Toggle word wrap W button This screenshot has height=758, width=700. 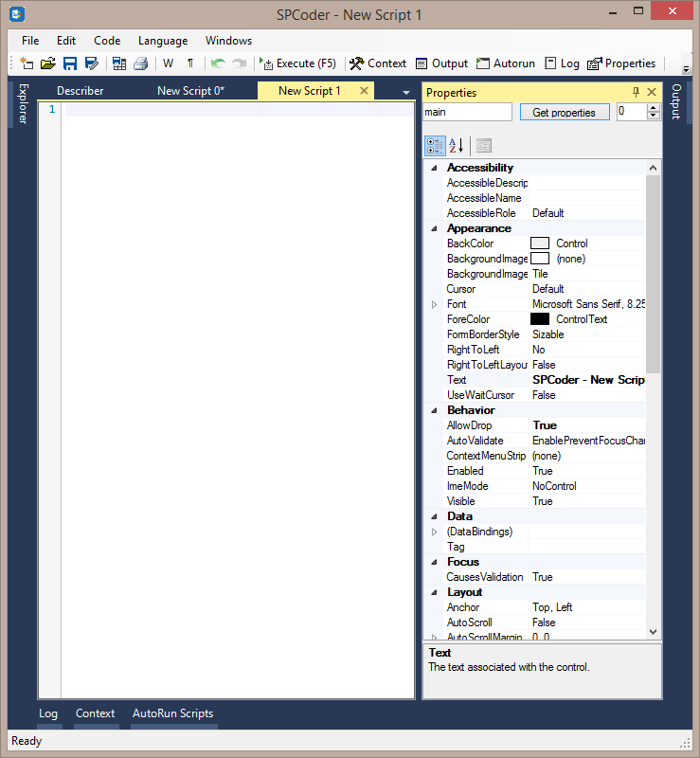click(x=169, y=63)
